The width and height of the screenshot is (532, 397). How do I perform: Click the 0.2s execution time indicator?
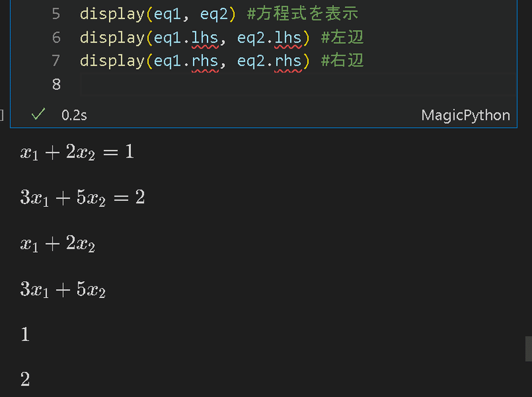(73, 115)
